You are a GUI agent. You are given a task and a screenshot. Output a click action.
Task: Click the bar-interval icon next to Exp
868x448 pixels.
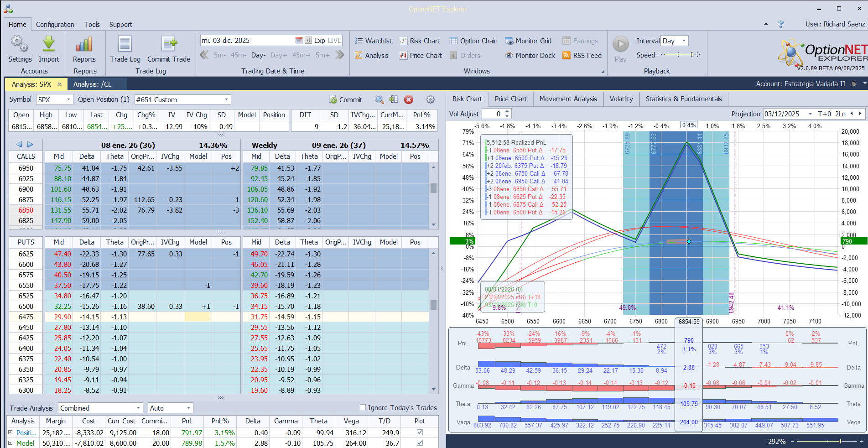pos(308,40)
